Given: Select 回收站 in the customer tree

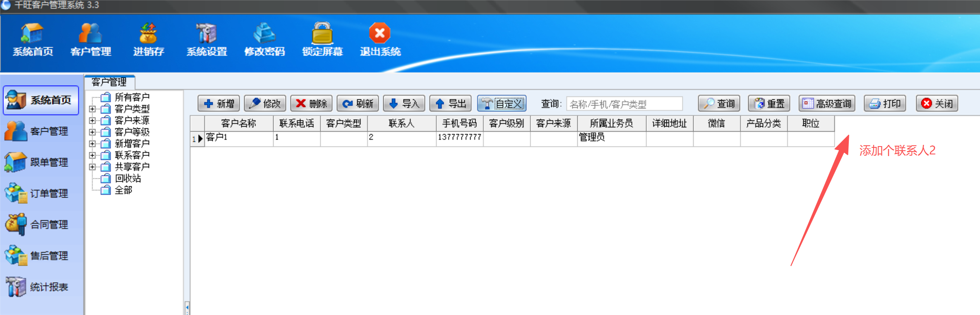Looking at the screenshot, I should tap(127, 178).
